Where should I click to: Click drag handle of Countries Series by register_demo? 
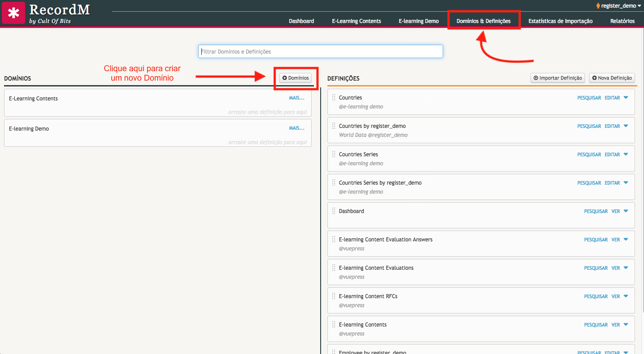(x=334, y=183)
